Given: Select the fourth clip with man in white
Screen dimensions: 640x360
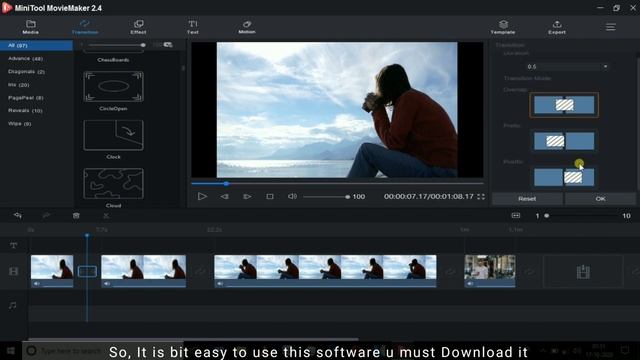Looking at the screenshot, I should click(490, 271).
